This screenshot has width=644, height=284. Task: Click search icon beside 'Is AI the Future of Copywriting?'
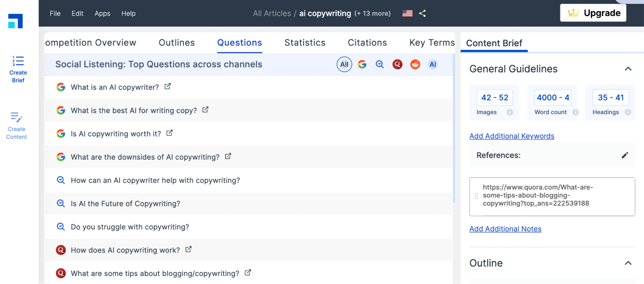coord(61,203)
